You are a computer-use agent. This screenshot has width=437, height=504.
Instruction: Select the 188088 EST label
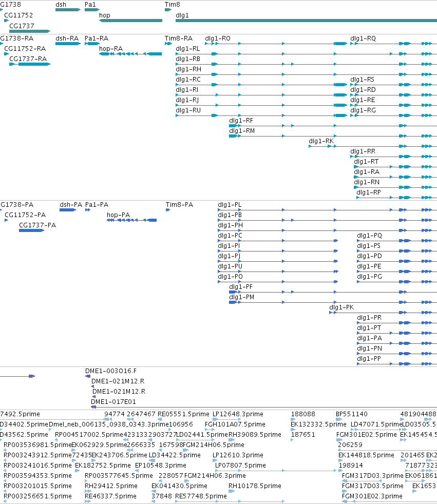pyautogui.click(x=303, y=414)
